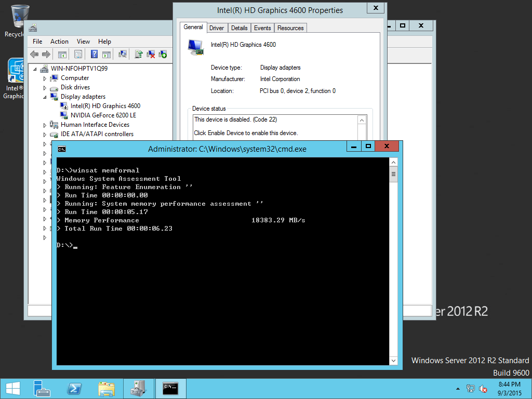Expand the Human Interface Devices node

pos(45,125)
